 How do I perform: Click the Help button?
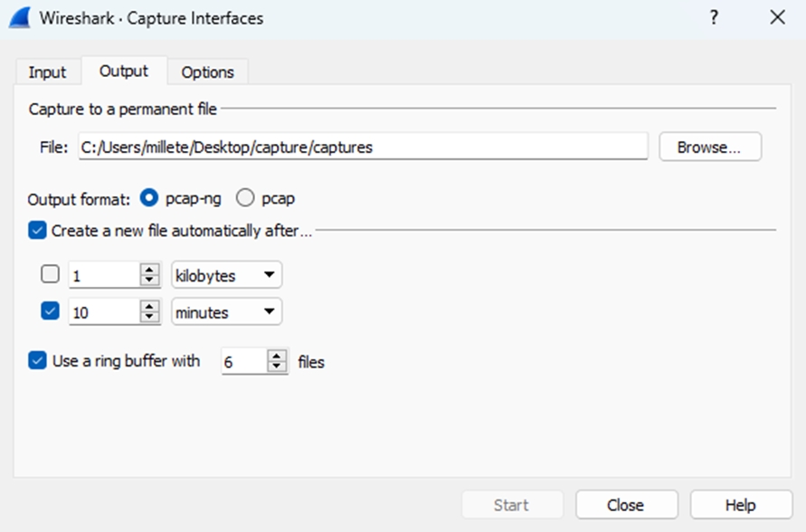(x=741, y=505)
